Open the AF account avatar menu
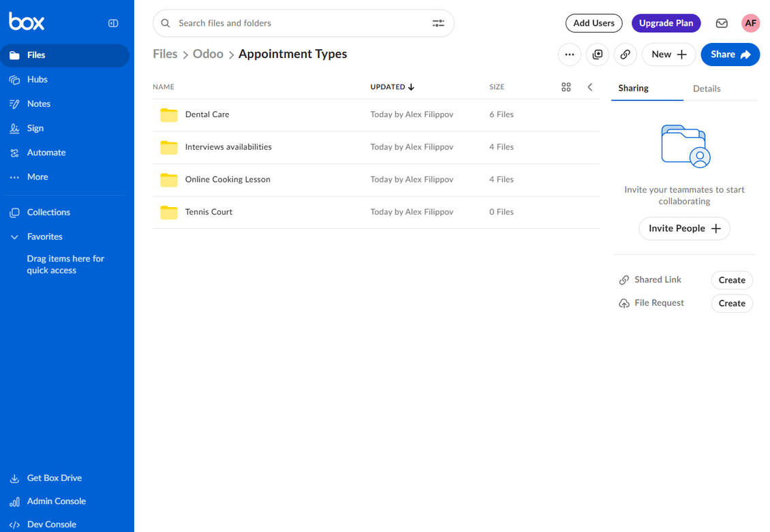The width and height of the screenshot is (770, 532). click(x=750, y=23)
